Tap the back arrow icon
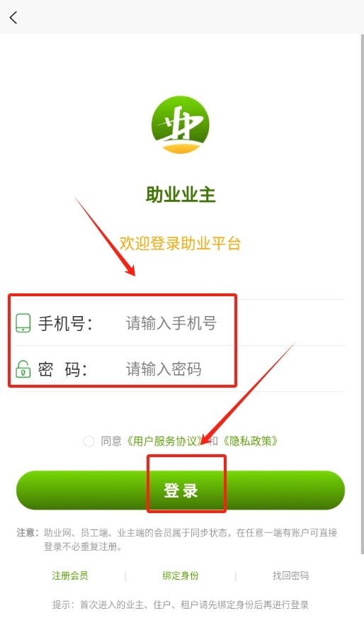The height and width of the screenshot is (635, 364). point(13,18)
